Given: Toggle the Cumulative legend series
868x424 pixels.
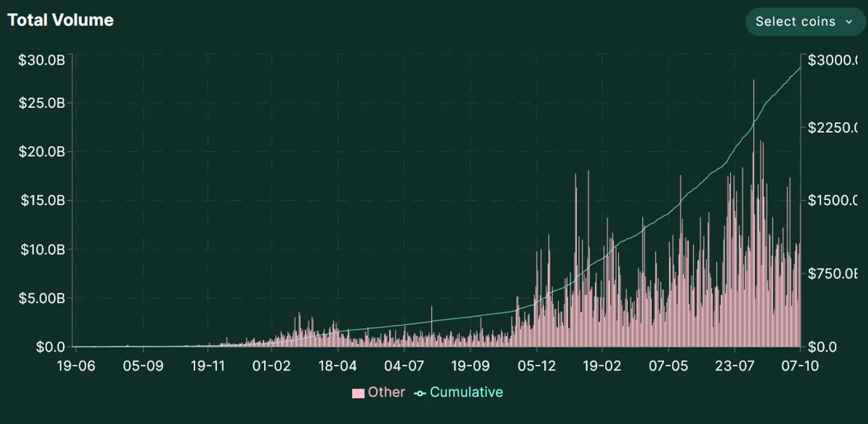Looking at the screenshot, I should [x=459, y=392].
